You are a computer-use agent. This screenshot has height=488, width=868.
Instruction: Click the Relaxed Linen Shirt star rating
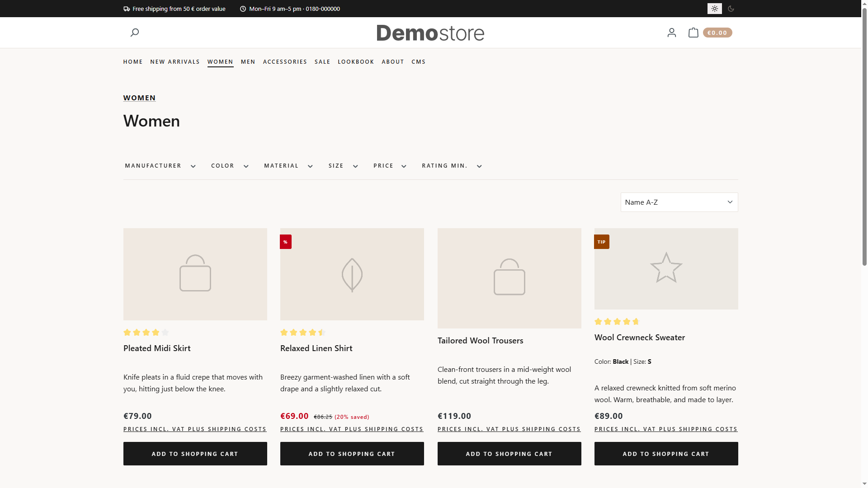tap(303, 333)
